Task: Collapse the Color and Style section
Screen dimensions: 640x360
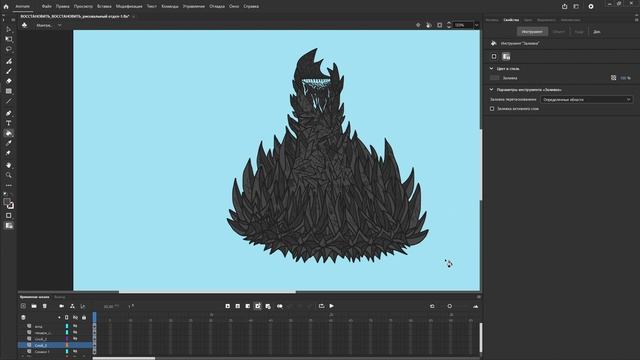Action: (x=491, y=69)
